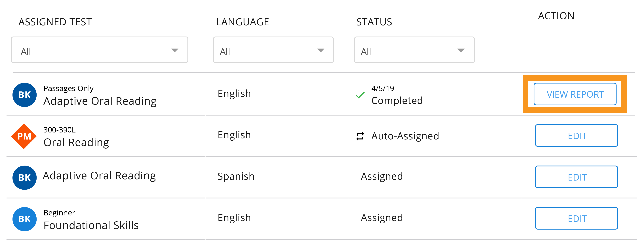Click the BK icon beside Spanish Adaptive Oral Reading
The image size is (644, 240).
[24, 178]
